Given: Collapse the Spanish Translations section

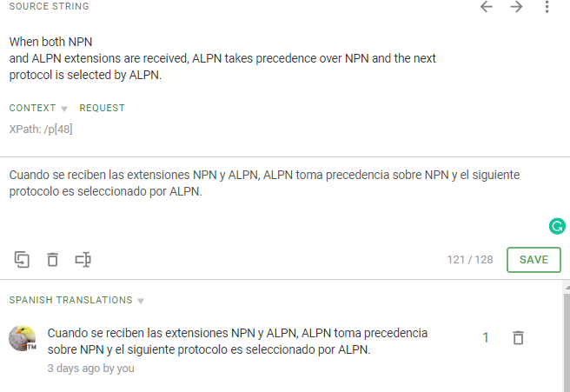Looking at the screenshot, I should pyautogui.click(x=141, y=301).
